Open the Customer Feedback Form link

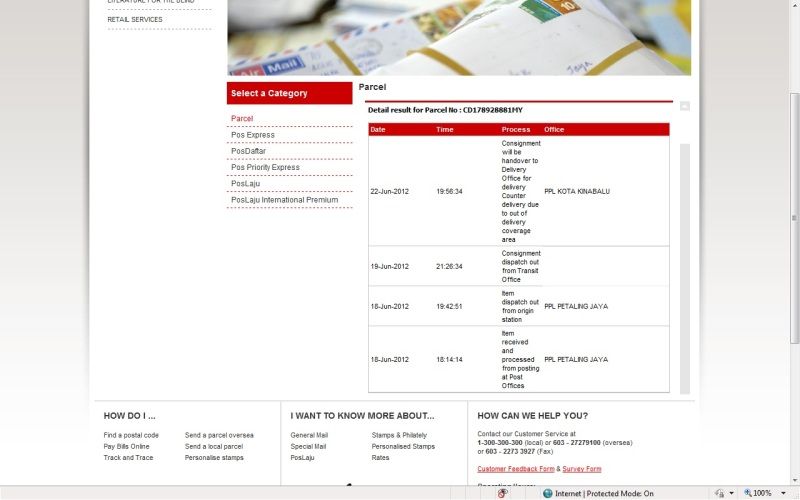pos(516,468)
